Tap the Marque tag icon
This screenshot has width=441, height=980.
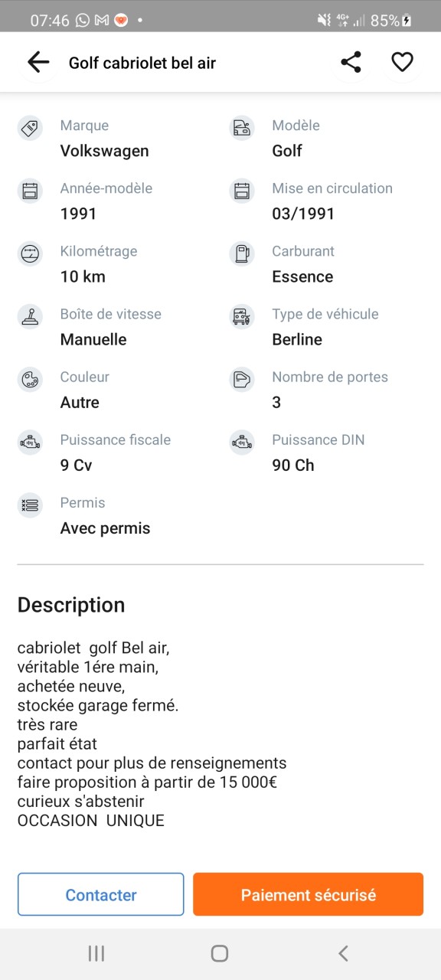tap(30, 128)
